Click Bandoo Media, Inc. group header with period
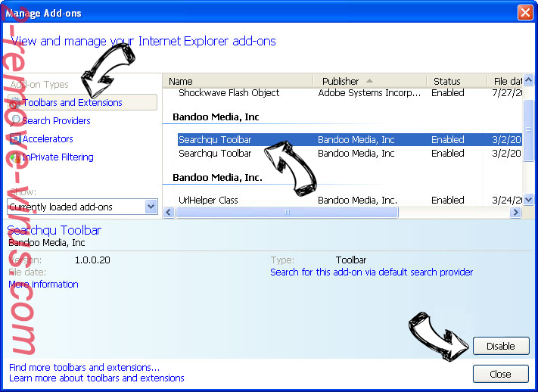 [217, 178]
